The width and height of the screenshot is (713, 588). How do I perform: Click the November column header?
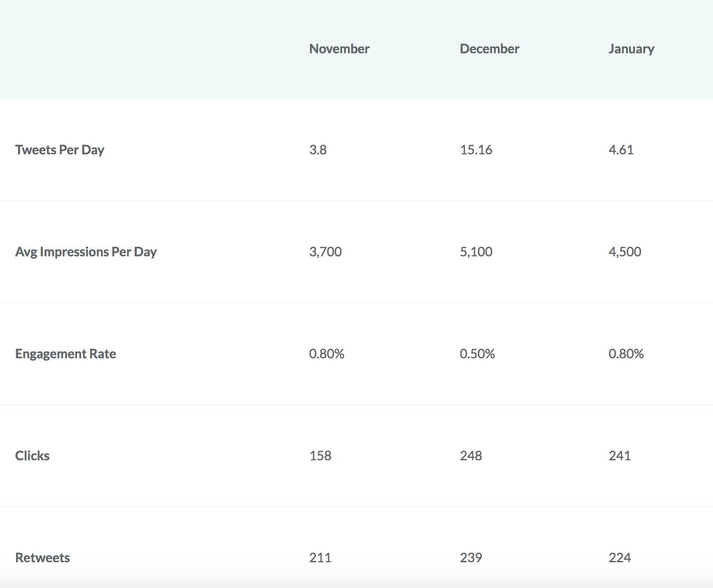coord(339,49)
